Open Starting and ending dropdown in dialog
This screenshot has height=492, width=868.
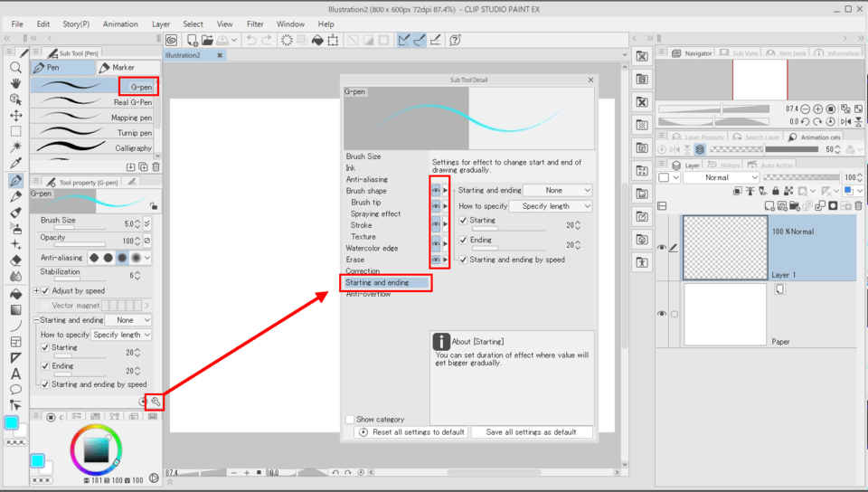pyautogui.click(x=558, y=191)
